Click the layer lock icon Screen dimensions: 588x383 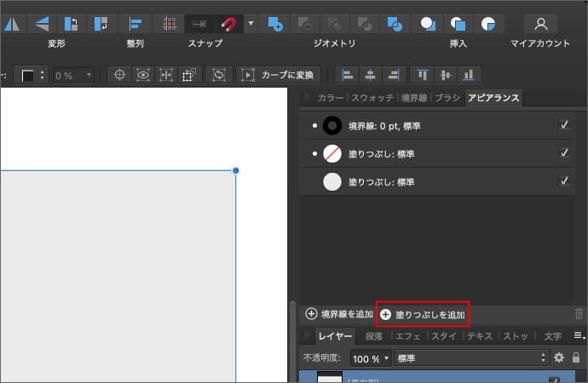576,358
